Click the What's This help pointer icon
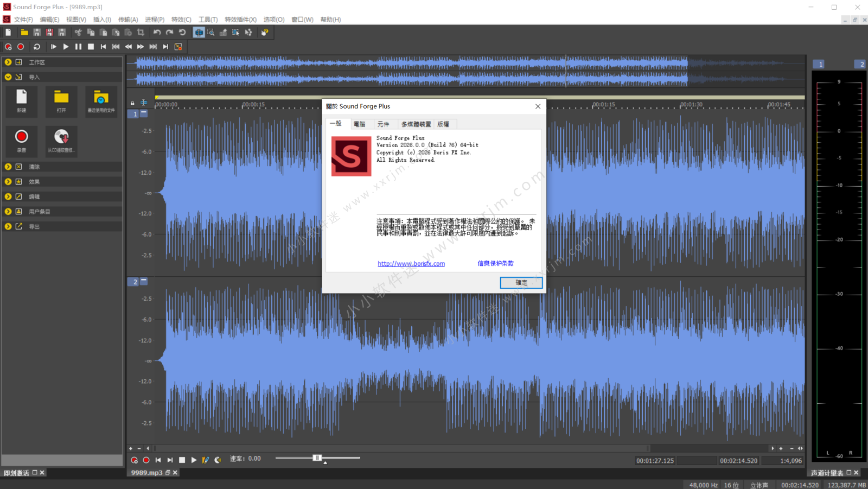This screenshot has width=868, height=489. click(x=265, y=33)
